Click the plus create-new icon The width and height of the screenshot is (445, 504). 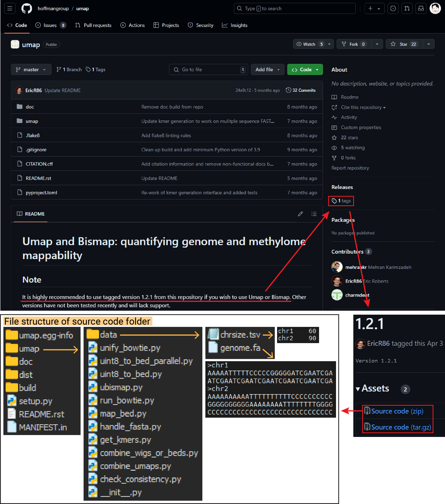point(370,8)
